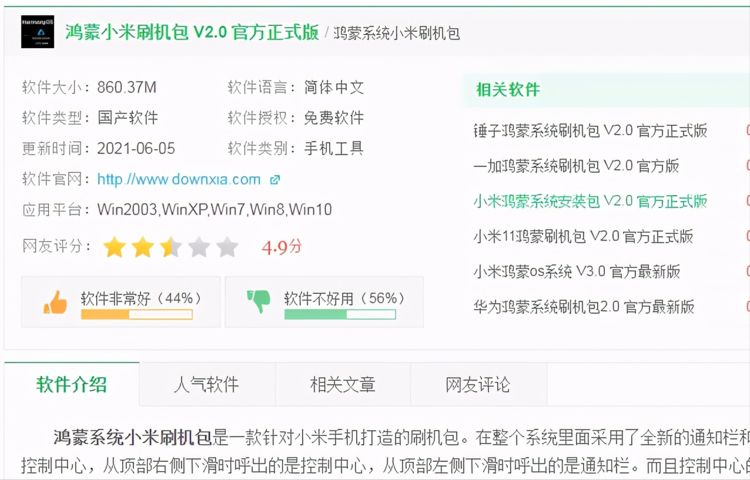Switch to the 相关文章 tab
Image resolution: width=750 pixels, height=480 pixels.
click(x=342, y=384)
